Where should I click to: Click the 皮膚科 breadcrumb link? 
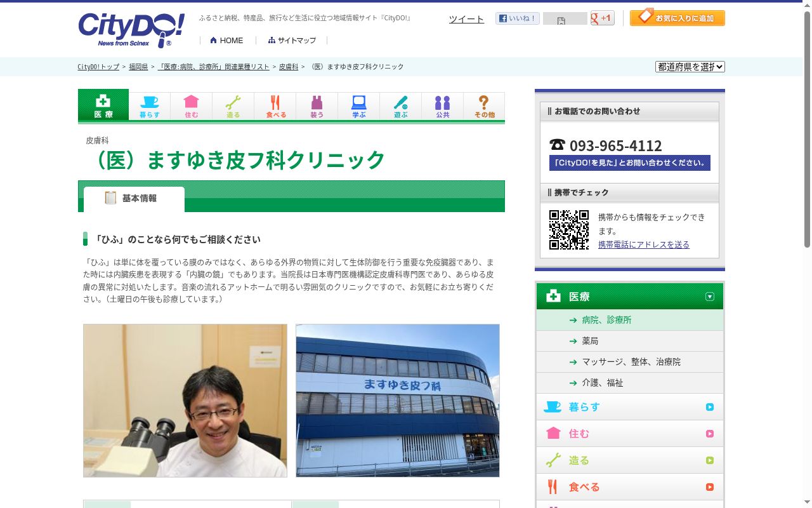(289, 67)
